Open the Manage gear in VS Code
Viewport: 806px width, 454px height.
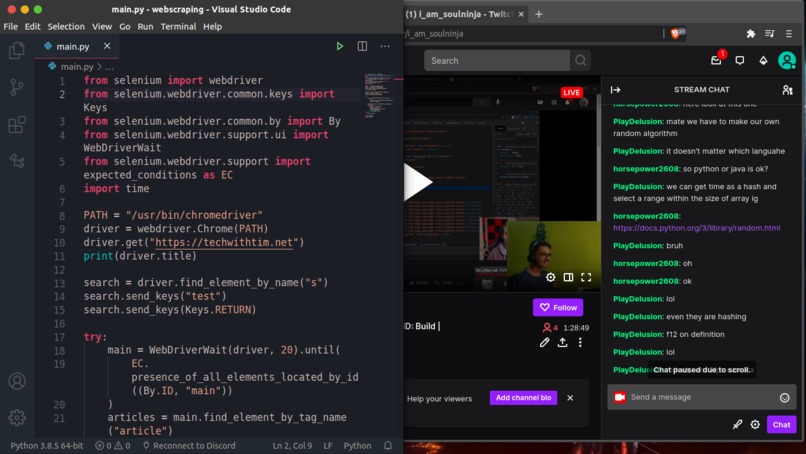17,417
